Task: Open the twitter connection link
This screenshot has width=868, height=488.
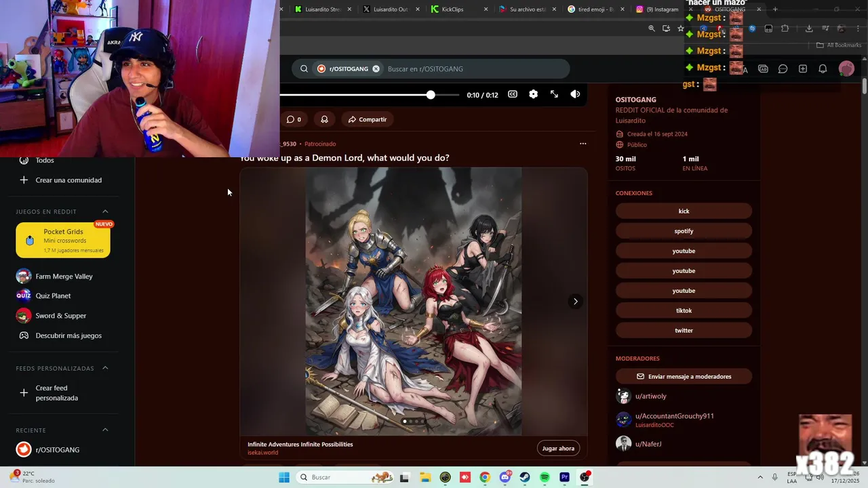Action: [684, 331]
